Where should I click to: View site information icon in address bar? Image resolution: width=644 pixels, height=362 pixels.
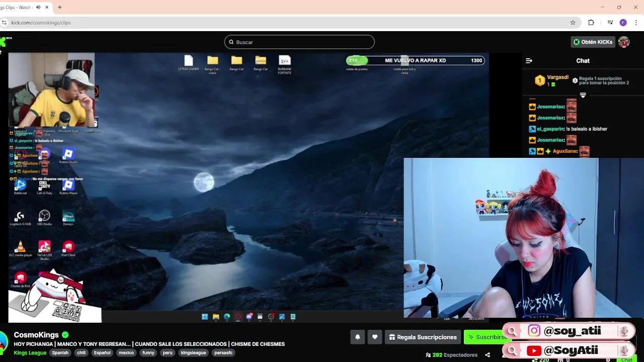click(x=4, y=23)
